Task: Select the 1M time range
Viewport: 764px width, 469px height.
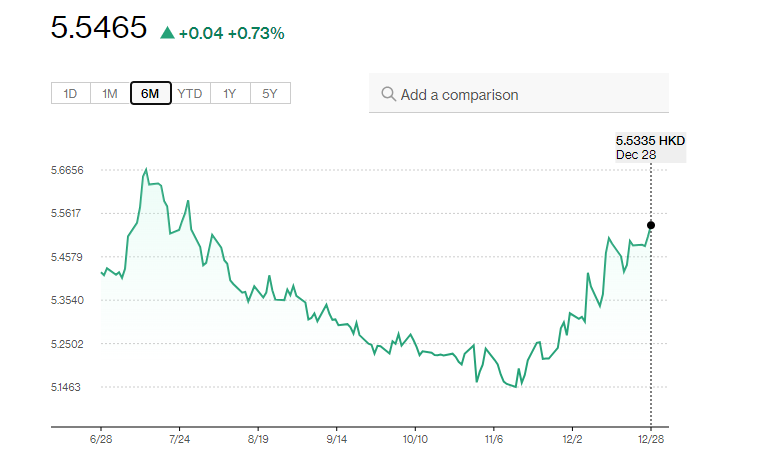Action: (x=110, y=94)
